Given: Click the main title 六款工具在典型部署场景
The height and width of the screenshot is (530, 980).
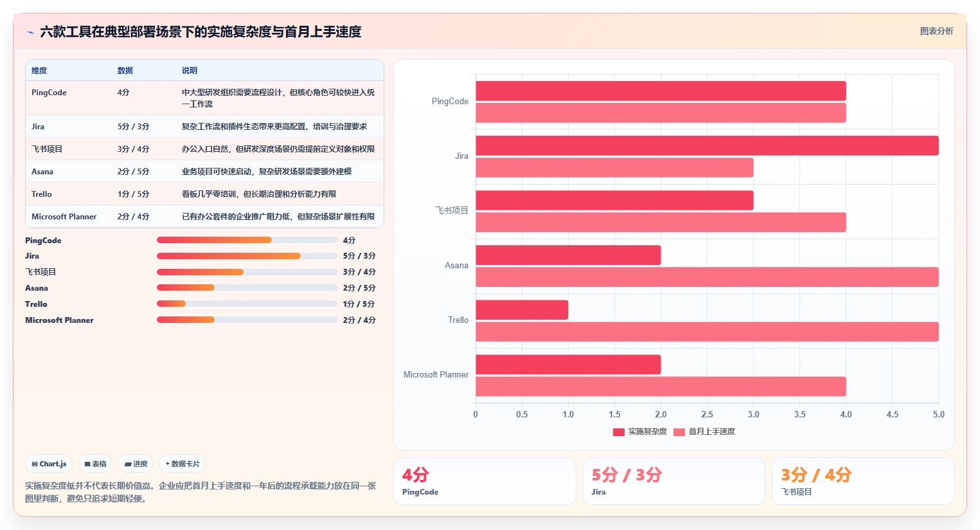Looking at the screenshot, I should point(200,32).
